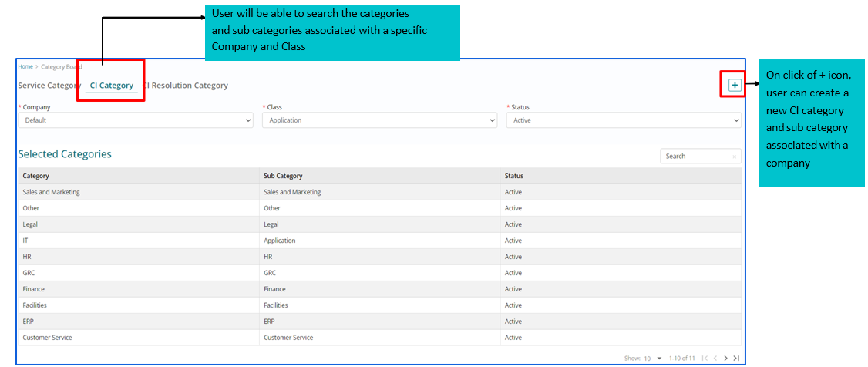868x367 pixels.
Task: Click the plus icon to add category
Action: coord(735,85)
